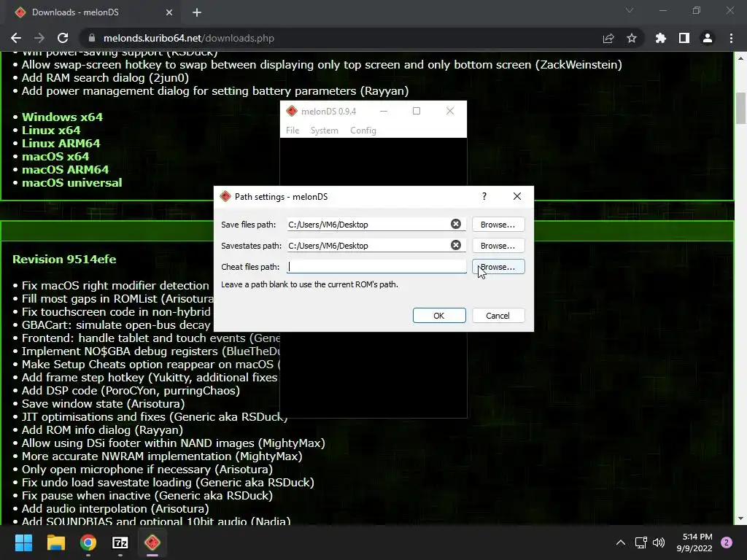Open the macOS universal download link
747x560 pixels.
click(x=72, y=182)
